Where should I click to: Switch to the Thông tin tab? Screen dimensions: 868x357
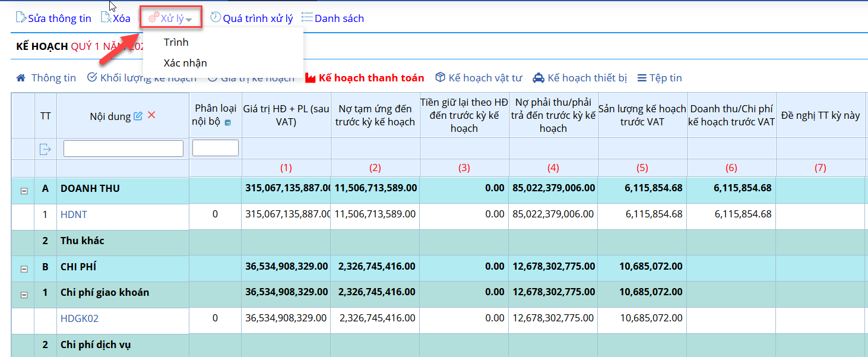pyautogui.click(x=46, y=78)
